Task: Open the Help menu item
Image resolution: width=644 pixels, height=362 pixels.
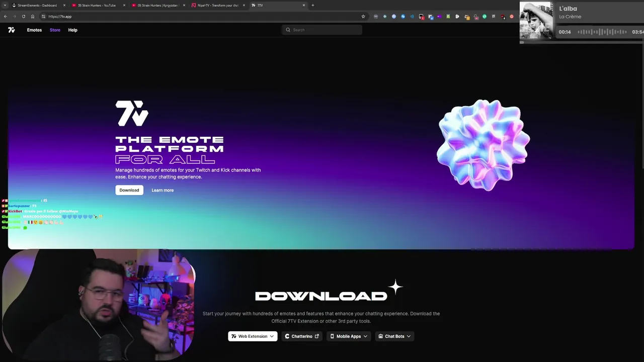Action: pyautogui.click(x=72, y=30)
